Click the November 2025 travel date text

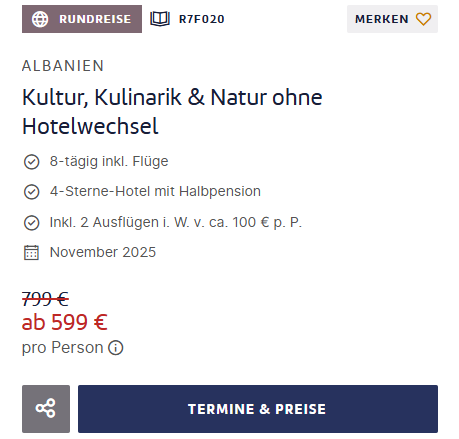[x=103, y=252]
